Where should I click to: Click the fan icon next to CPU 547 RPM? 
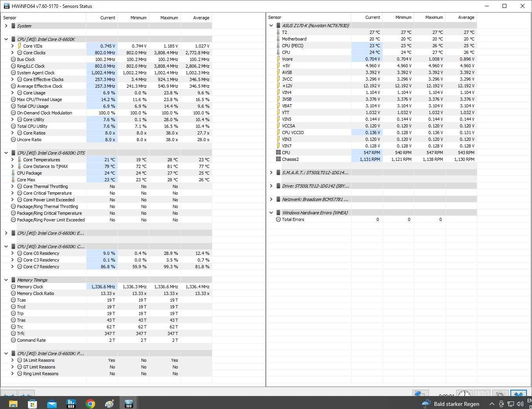pos(278,153)
